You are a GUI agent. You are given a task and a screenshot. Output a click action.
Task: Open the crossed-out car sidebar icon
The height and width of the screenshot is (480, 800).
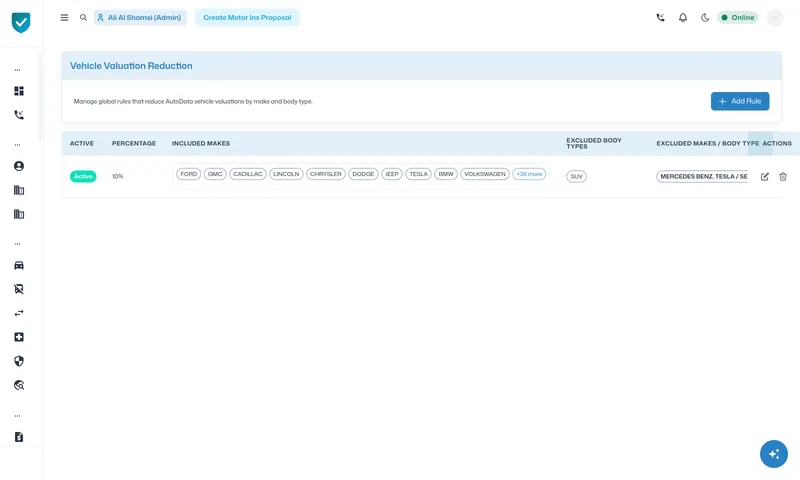point(19,289)
